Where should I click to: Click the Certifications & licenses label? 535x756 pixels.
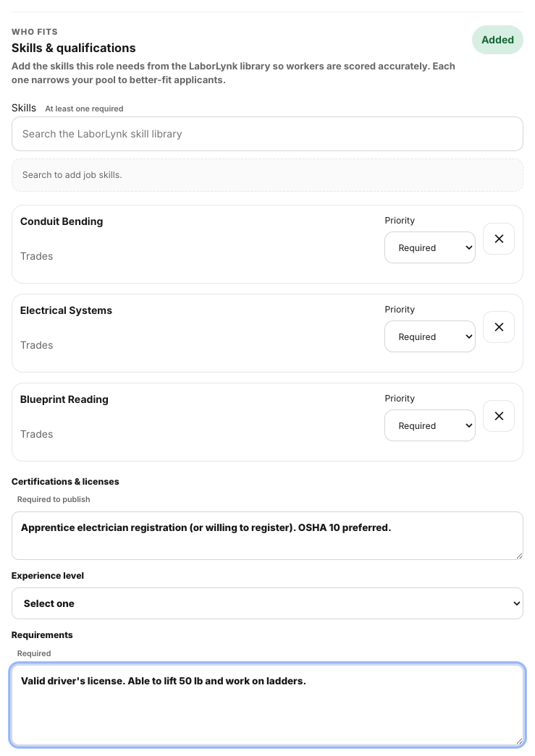pos(65,482)
